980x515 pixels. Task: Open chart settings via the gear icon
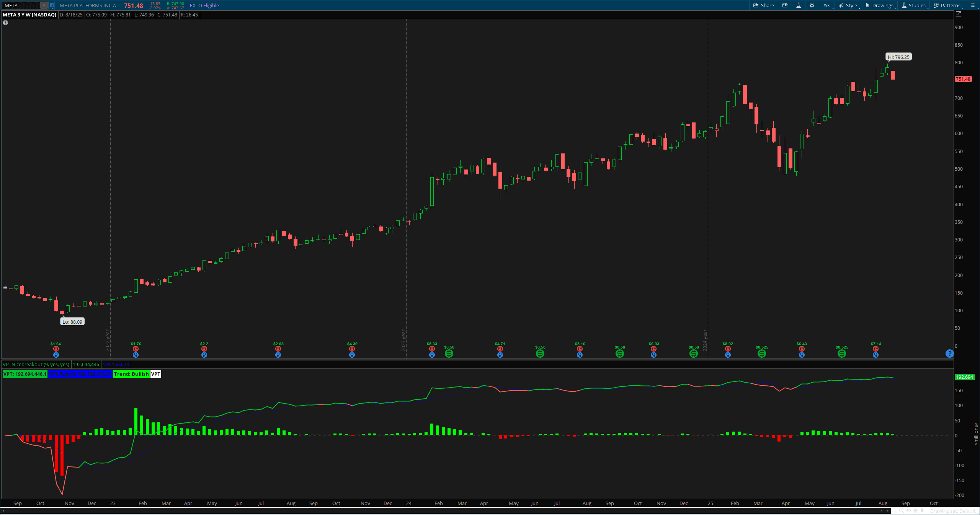(812, 5)
